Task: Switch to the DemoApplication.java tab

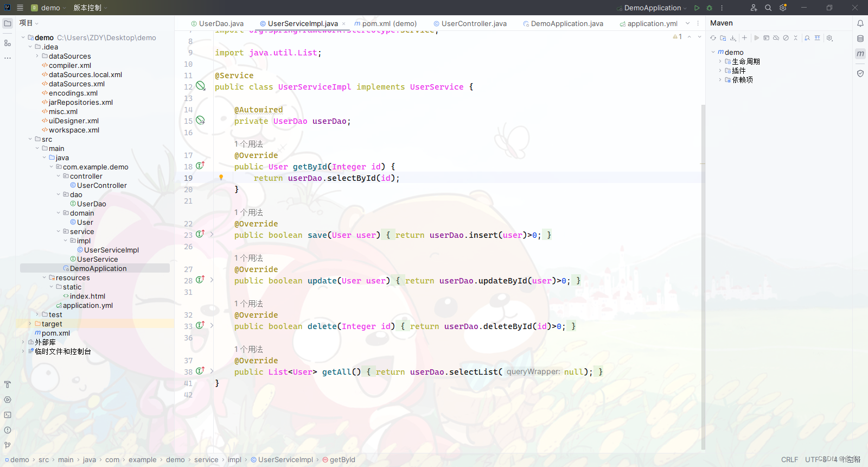Action: click(x=563, y=23)
